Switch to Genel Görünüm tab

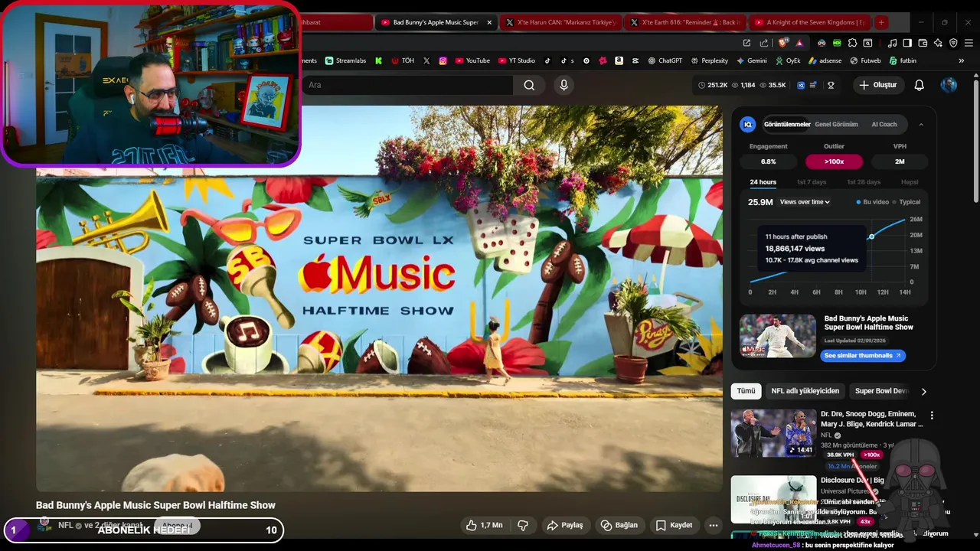pyautogui.click(x=836, y=124)
